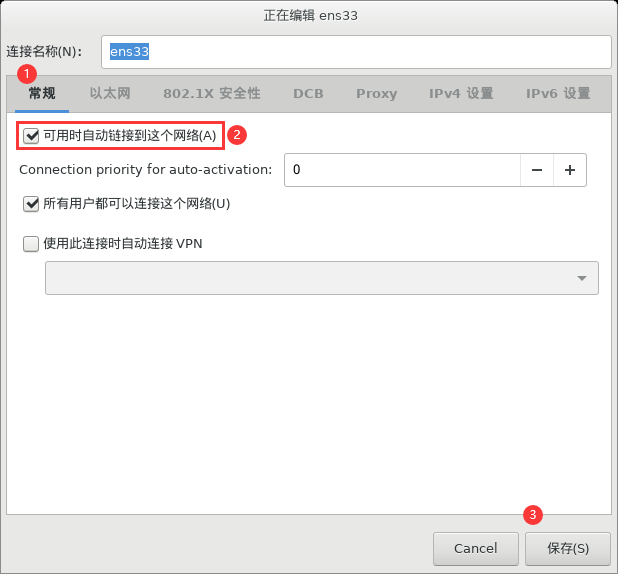The width and height of the screenshot is (618, 574).
Task: Click the 正在编辑 ens33 title bar
Action: click(309, 13)
